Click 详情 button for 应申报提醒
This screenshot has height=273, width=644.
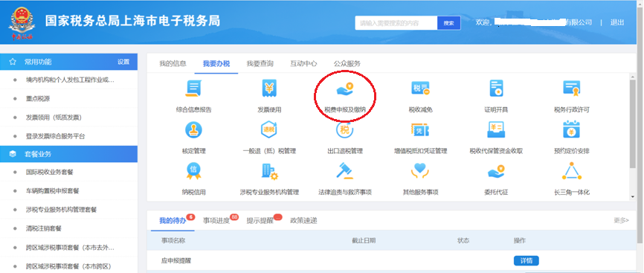click(x=526, y=260)
